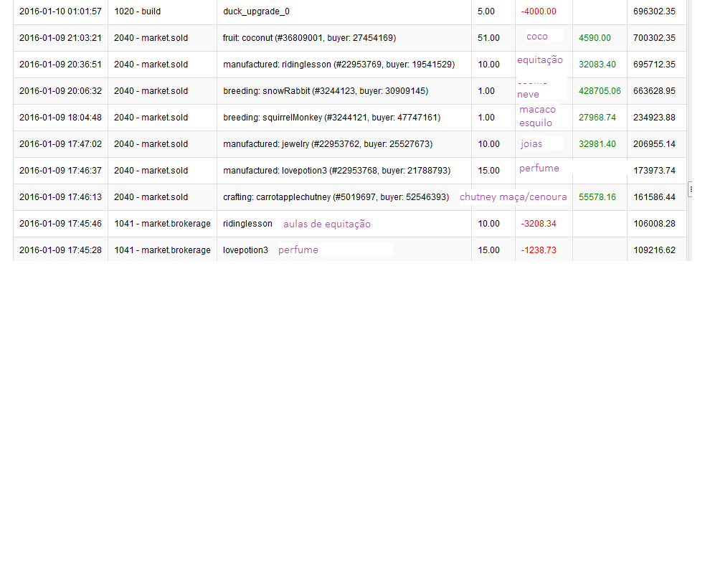Select the 55578.16 green income value
This screenshot has width=710, height=588.
click(x=597, y=197)
